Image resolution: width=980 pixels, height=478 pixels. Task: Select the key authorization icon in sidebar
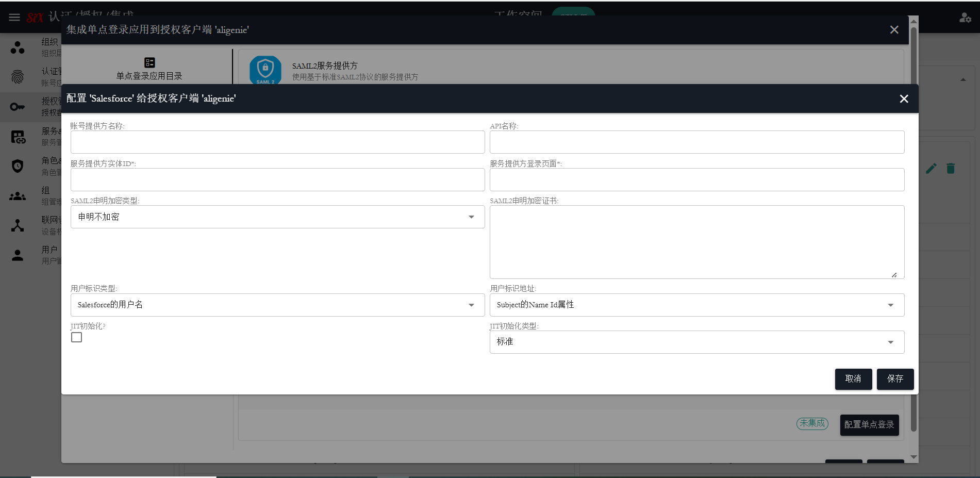(18, 107)
